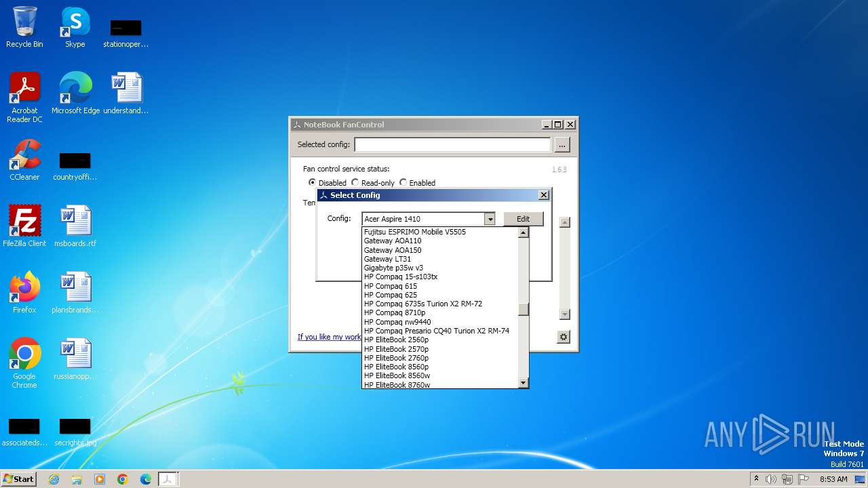Open Windows Explorer from the taskbar

point(77,479)
